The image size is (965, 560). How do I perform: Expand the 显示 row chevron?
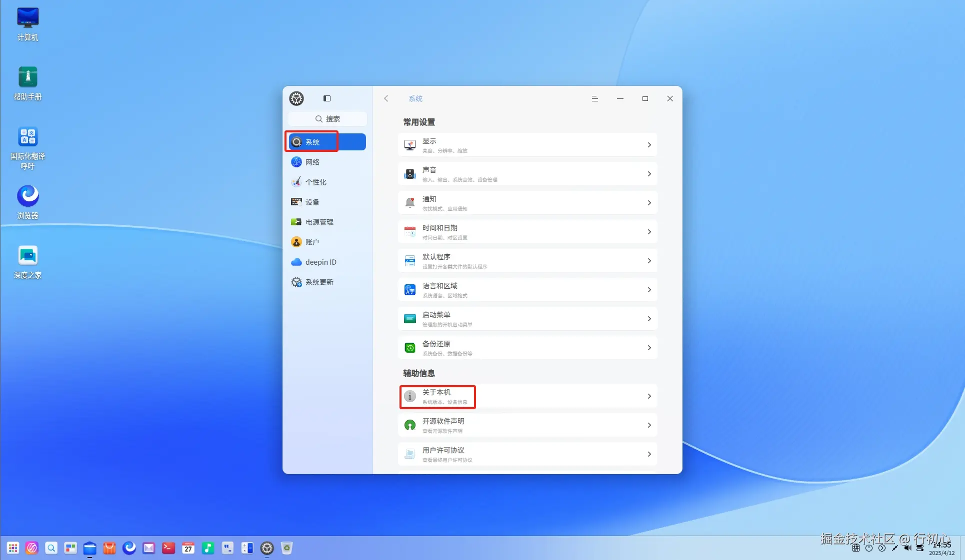(649, 145)
